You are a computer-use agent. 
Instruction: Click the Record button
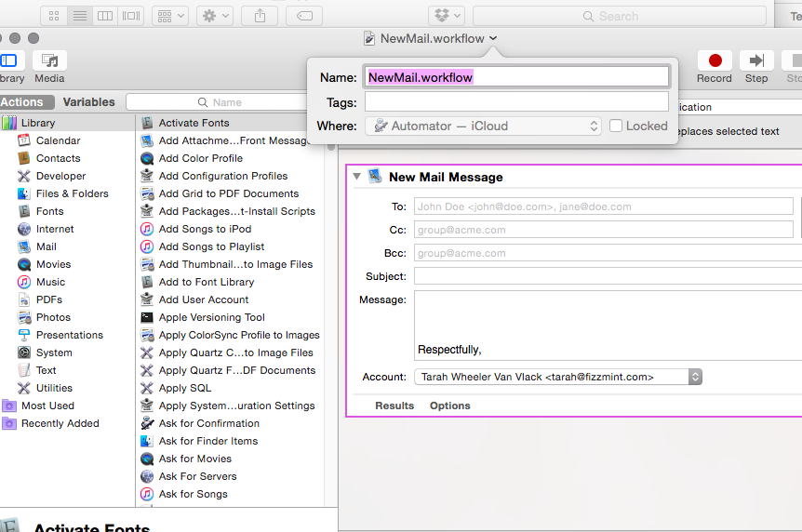click(715, 60)
